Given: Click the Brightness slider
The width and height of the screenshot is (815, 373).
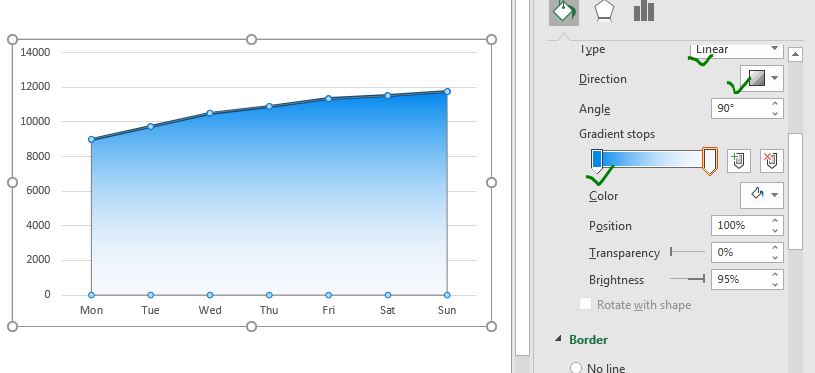Looking at the screenshot, I should pyautogui.click(x=687, y=279).
